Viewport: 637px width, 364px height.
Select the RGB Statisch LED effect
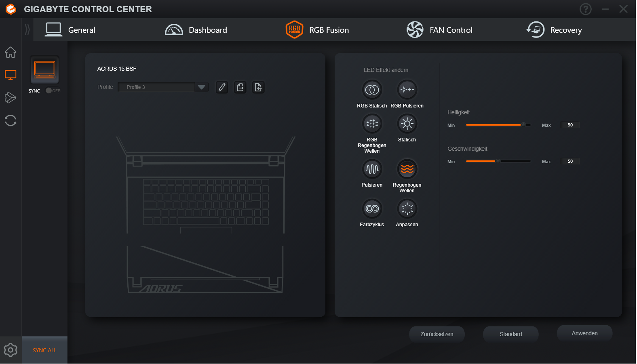[372, 90]
